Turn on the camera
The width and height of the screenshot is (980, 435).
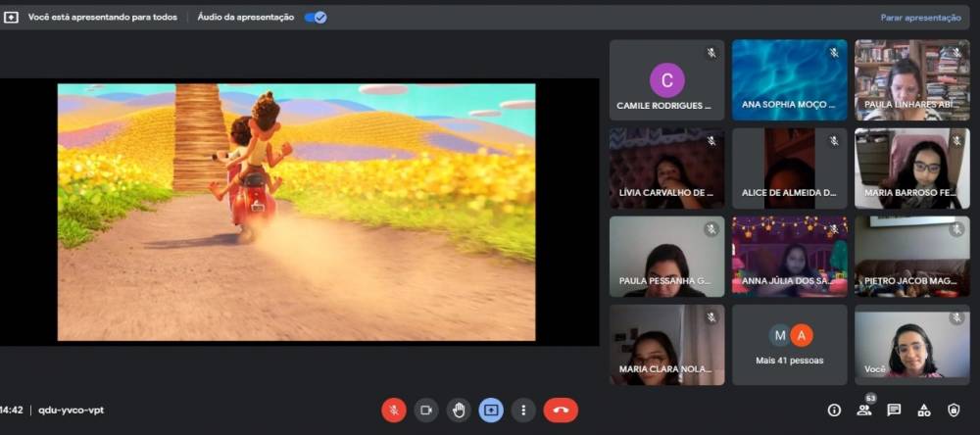point(425,410)
